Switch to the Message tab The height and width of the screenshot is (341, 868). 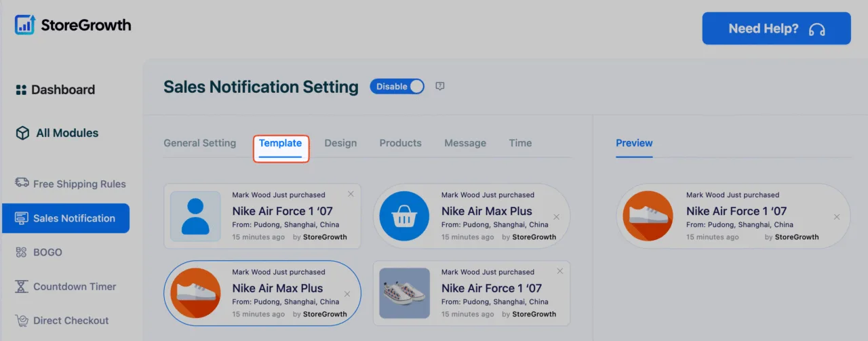(x=465, y=143)
